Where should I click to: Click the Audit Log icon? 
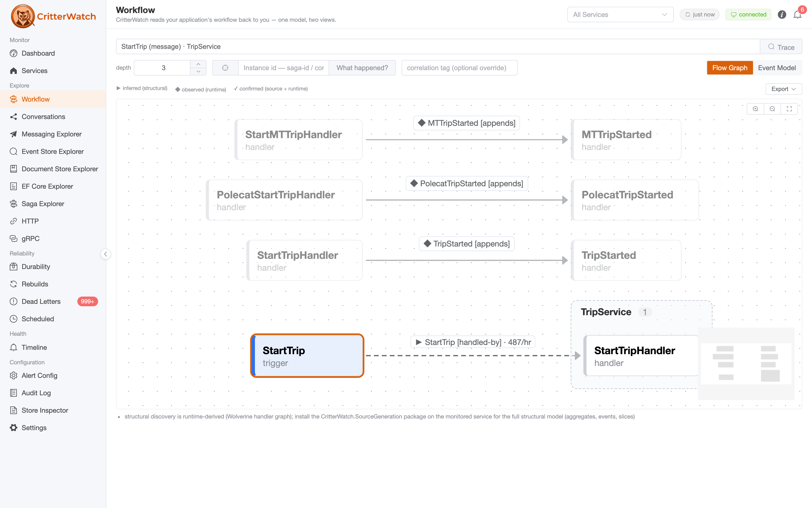pos(14,393)
